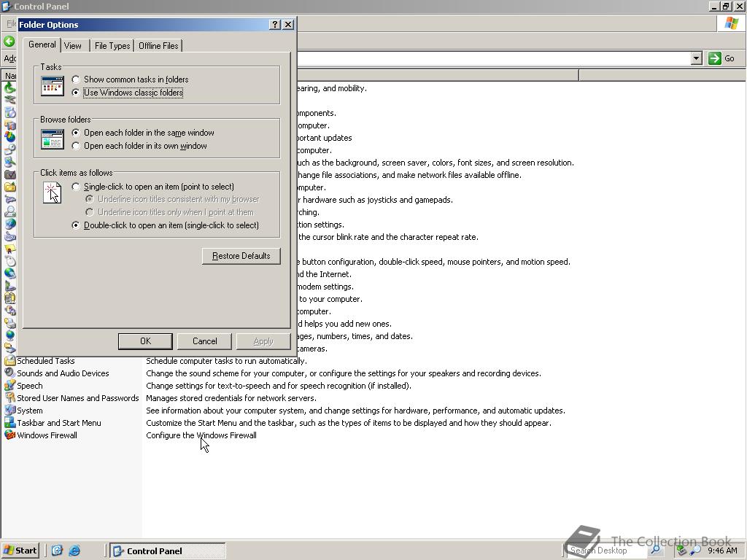Select the "Sounds and Audio Devices" label
The height and width of the screenshot is (560, 747).
click(63, 373)
